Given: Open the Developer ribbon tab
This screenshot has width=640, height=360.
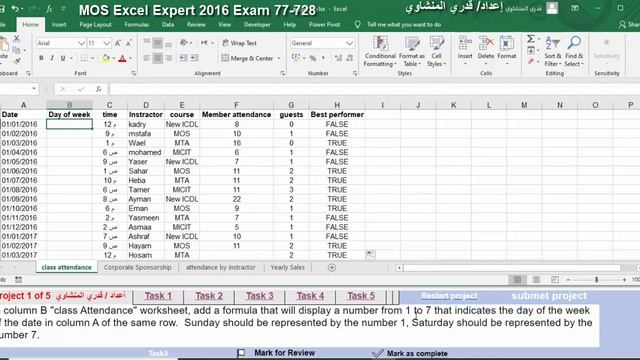Looking at the screenshot, I should pyautogui.click(x=257, y=24).
